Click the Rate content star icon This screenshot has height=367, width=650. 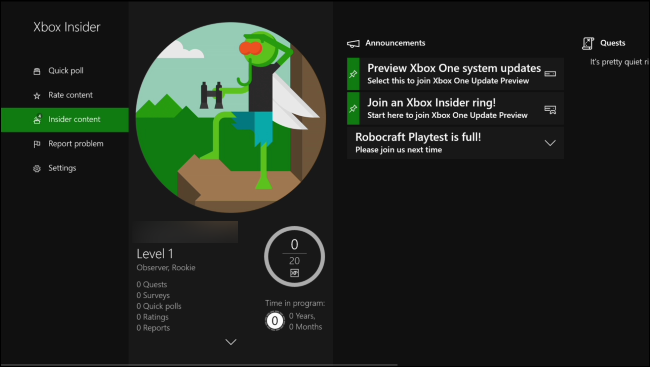point(37,96)
